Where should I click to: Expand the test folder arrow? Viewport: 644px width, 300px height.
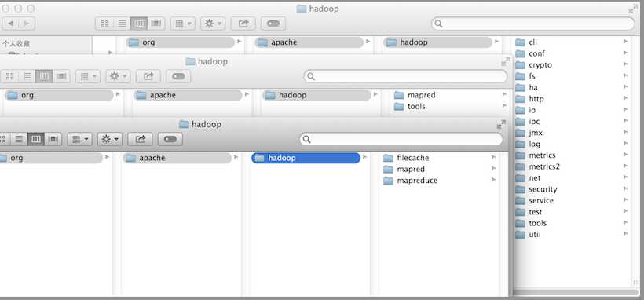(x=625, y=211)
